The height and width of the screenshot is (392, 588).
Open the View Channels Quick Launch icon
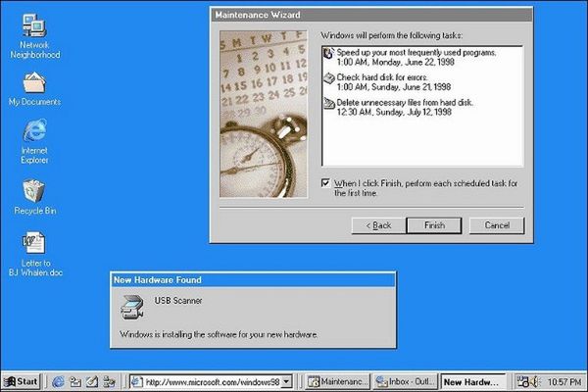coord(109,382)
